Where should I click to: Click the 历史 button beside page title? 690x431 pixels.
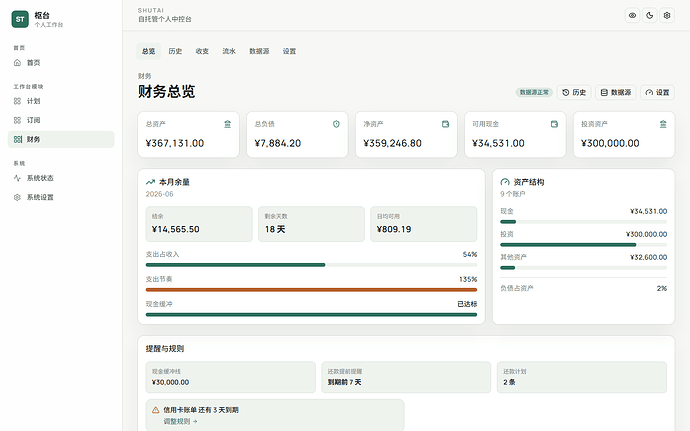click(x=574, y=92)
